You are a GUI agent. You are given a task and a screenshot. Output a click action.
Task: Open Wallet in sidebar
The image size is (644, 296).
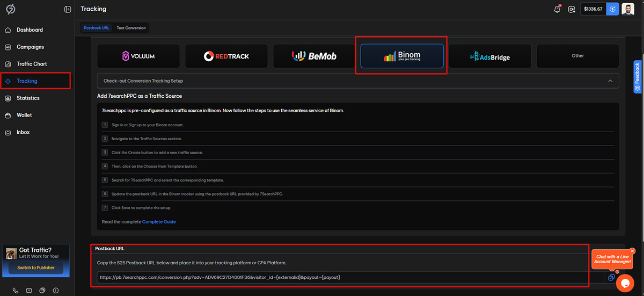[24, 115]
